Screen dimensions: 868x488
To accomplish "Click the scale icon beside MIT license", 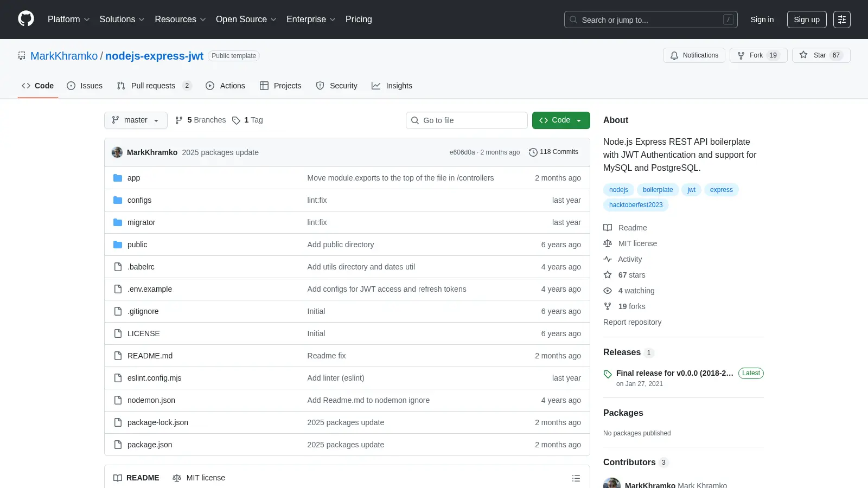I will pos(608,243).
